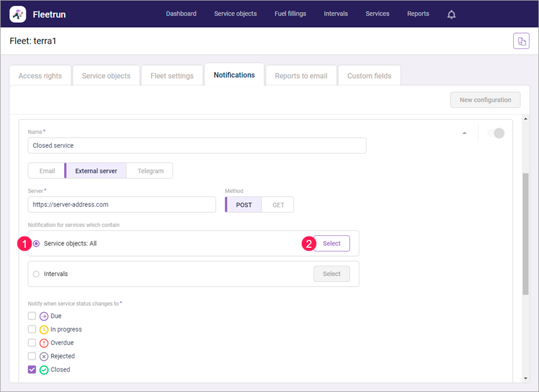
Task: Uncheck the Closed status checkbox
Action: pos(32,369)
